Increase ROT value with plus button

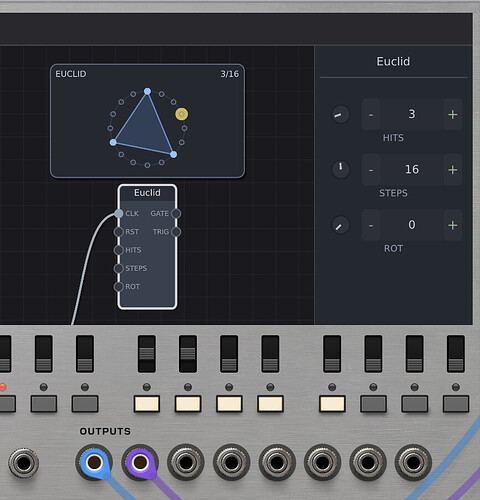coord(453,225)
